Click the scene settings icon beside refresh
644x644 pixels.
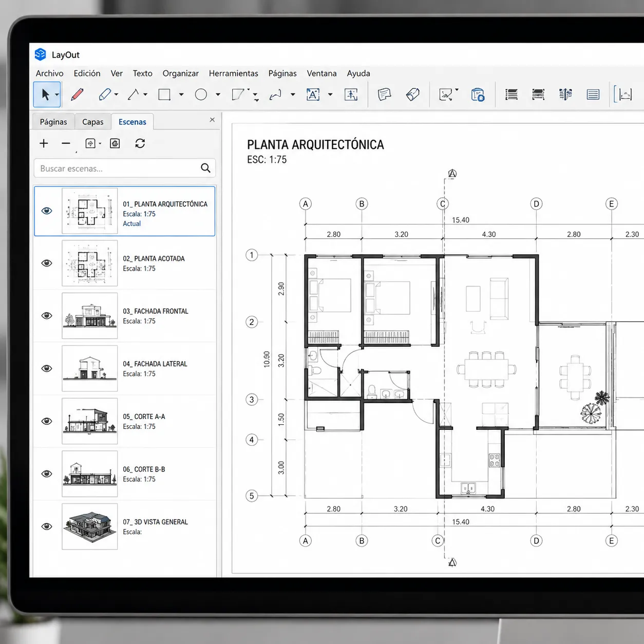tap(115, 144)
